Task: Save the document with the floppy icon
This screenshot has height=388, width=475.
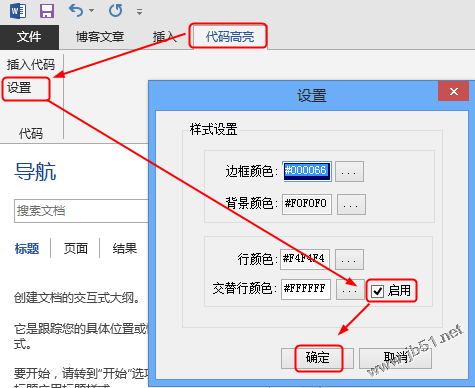Action: (x=47, y=11)
